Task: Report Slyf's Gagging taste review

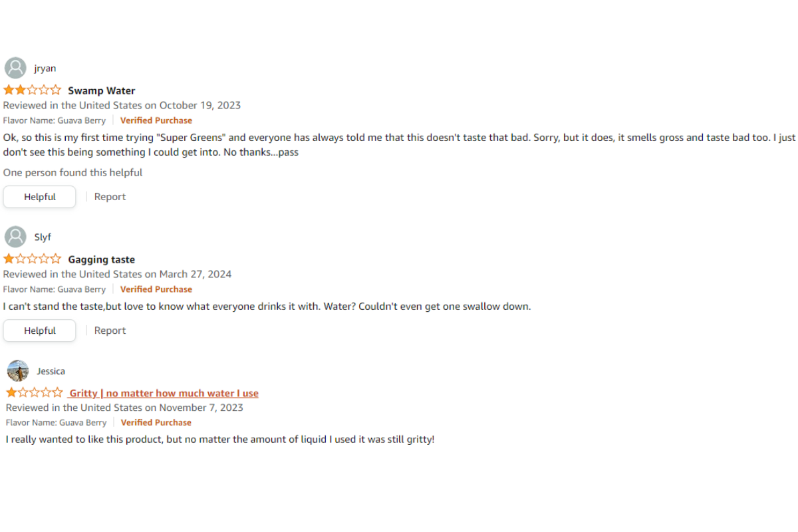Action: [110, 331]
